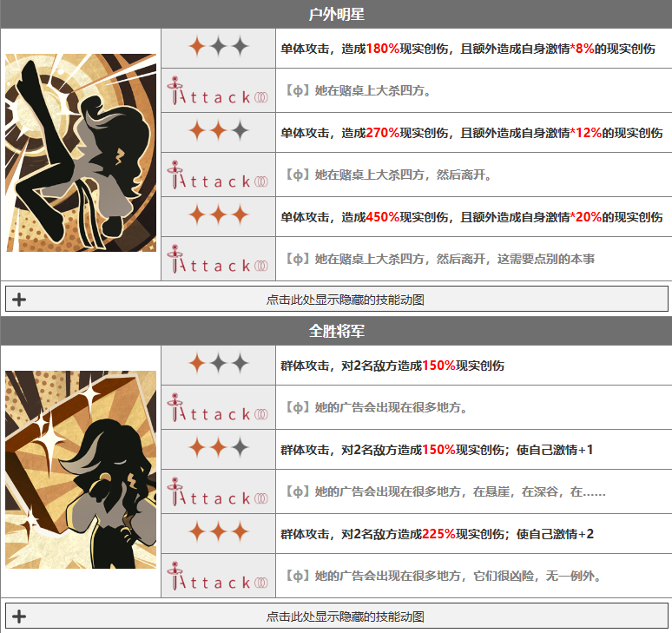This screenshot has height=633, width=672.
Task: Click the two-star rating icon for 全胜将军
Action: click(219, 447)
